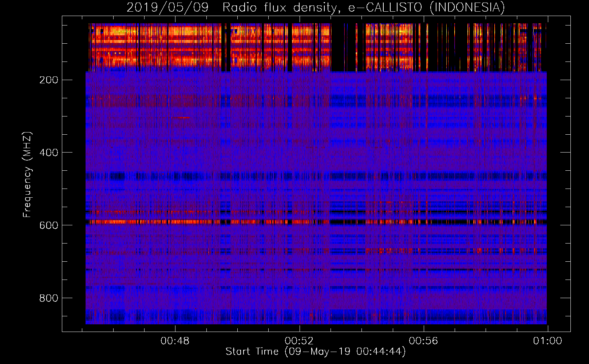
Task: Click the date "2019/05/09" in the title
Action: pyautogui.click(x=168, y=8)
